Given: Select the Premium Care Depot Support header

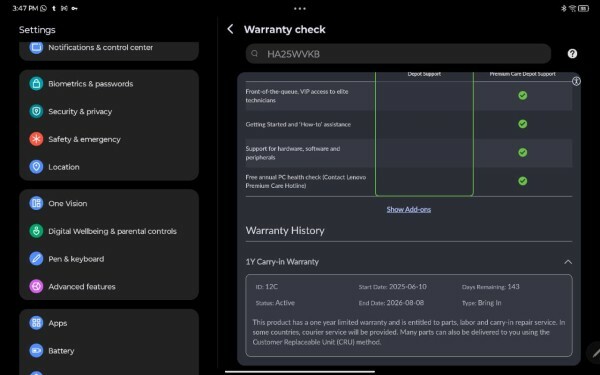Looking at the screenshot, I should [x=522, y=74].
